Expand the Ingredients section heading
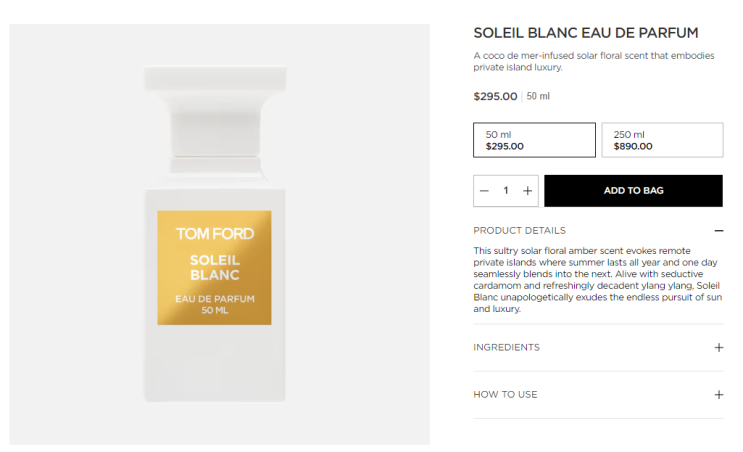The height and width of the screenshot is (452, 743). [x=506, y=348]
